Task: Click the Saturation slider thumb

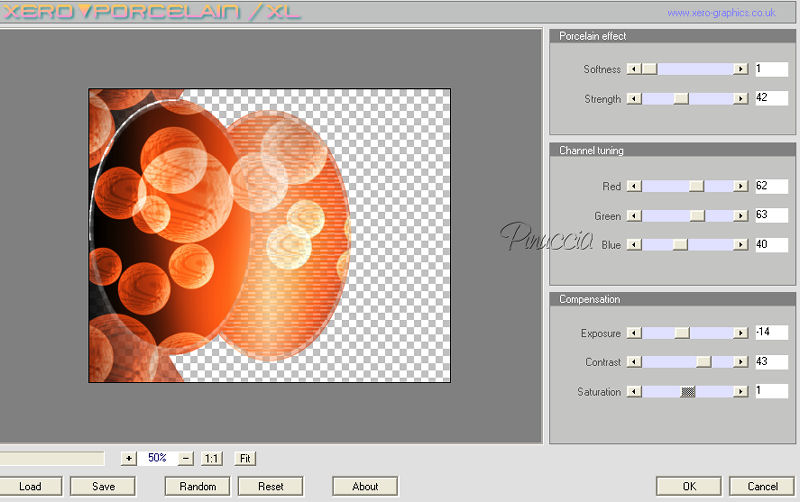Action: tap(688, 392)
